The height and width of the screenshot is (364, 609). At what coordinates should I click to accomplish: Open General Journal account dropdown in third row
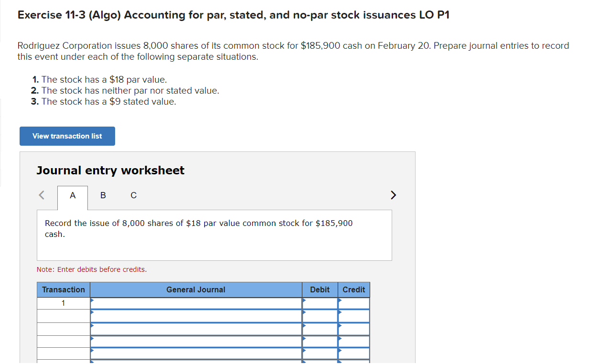[x=196, y=329]
